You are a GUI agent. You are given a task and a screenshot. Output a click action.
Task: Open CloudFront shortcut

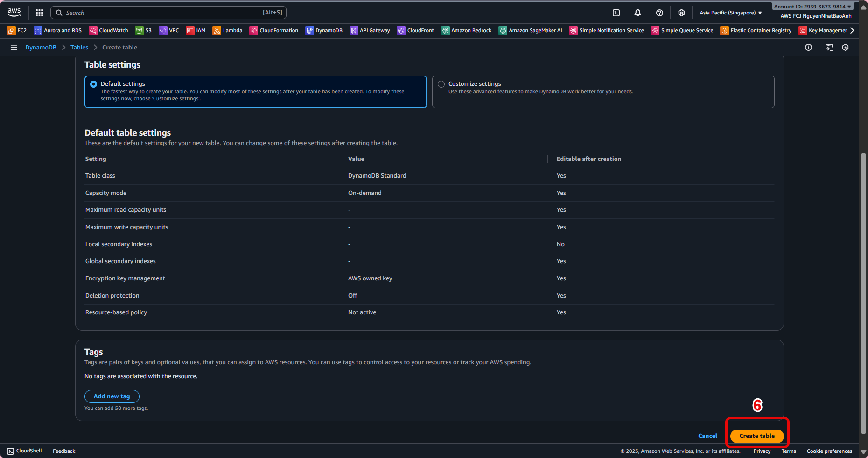click(x=416, y=30)
